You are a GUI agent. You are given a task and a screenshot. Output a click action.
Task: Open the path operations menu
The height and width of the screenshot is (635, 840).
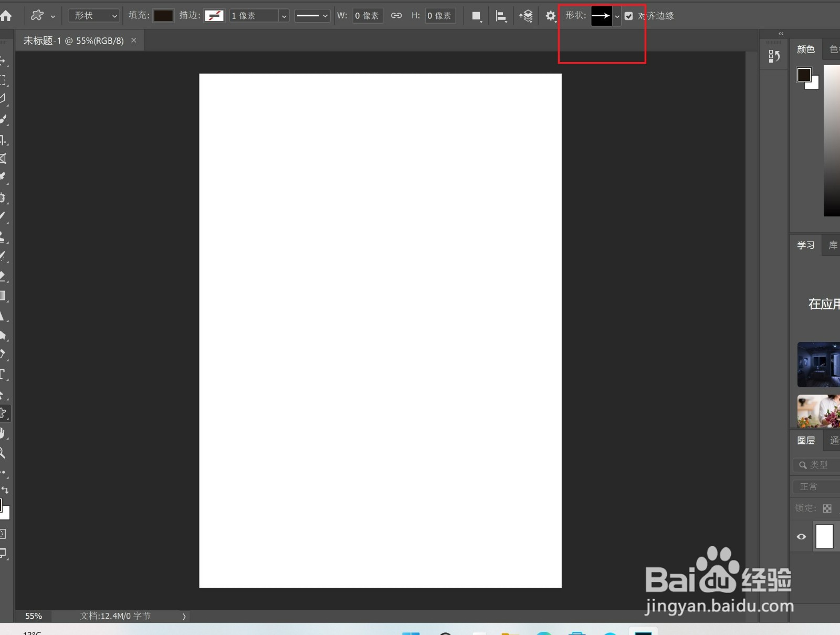476,16
